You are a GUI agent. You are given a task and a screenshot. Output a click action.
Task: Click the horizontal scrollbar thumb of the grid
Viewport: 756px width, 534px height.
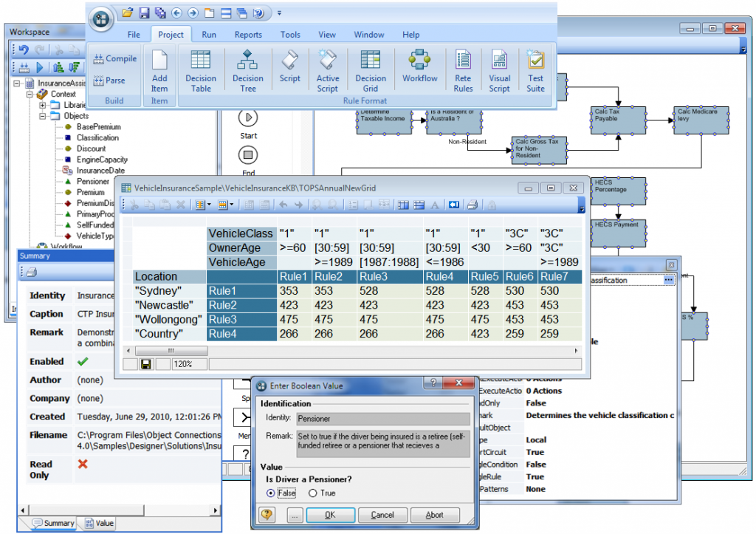click(x=171, y=351)
